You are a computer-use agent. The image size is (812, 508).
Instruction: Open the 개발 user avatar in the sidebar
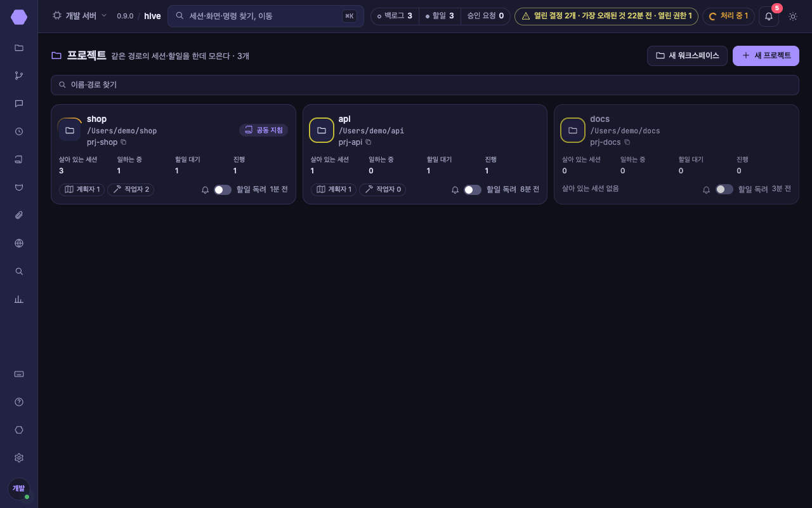[x=19, y=488]
